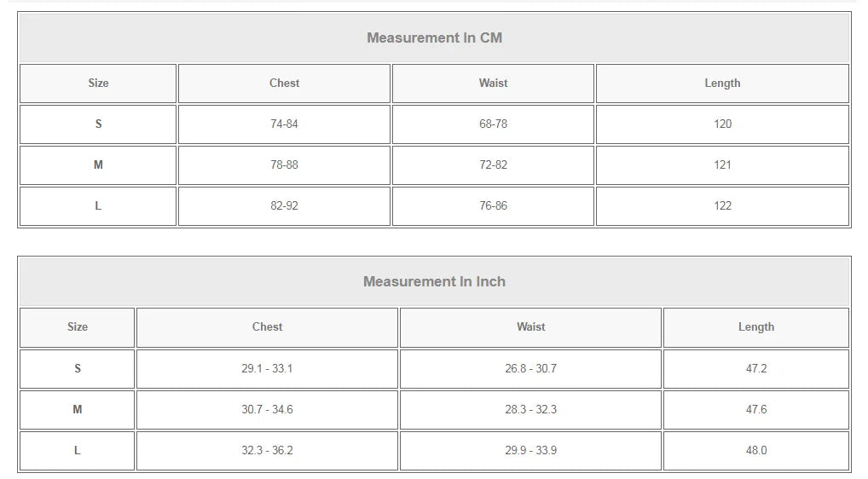The image size is (868, 479).
Task: Click the "Measurement In CM" table title
Action: click(434, 38)
